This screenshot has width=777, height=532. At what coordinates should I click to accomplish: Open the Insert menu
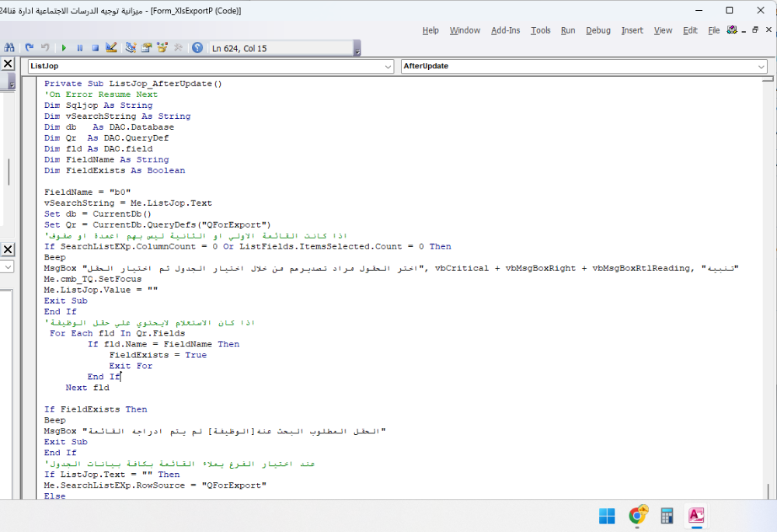tap(632, 30)
